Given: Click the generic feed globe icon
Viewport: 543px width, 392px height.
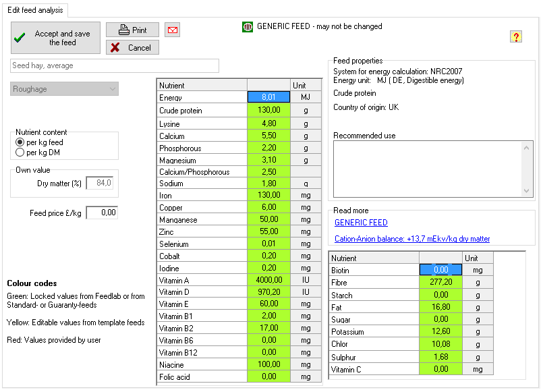Looking at the screenshot, I should 248,27.
